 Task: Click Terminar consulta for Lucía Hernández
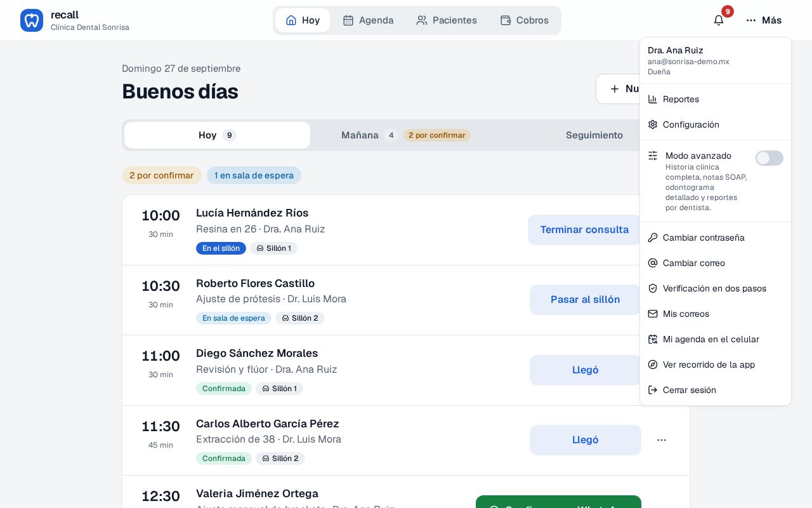pyautogui.click(x=584, y=230)
